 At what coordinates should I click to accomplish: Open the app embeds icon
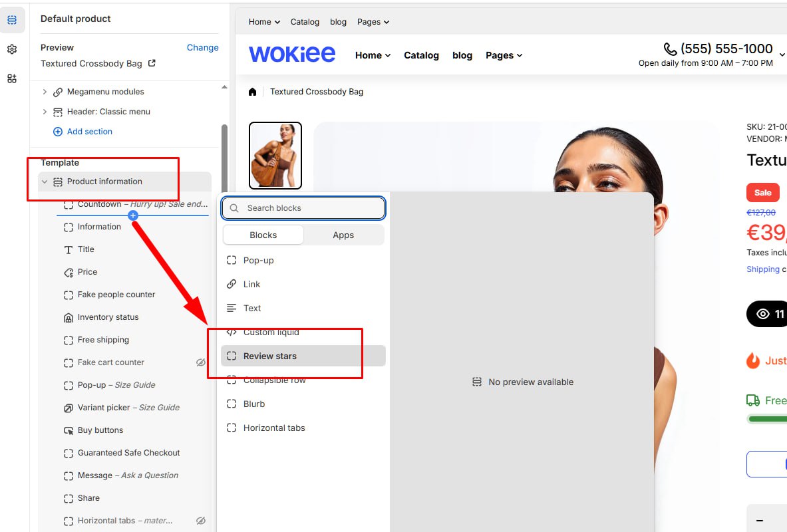click(12, 78)
